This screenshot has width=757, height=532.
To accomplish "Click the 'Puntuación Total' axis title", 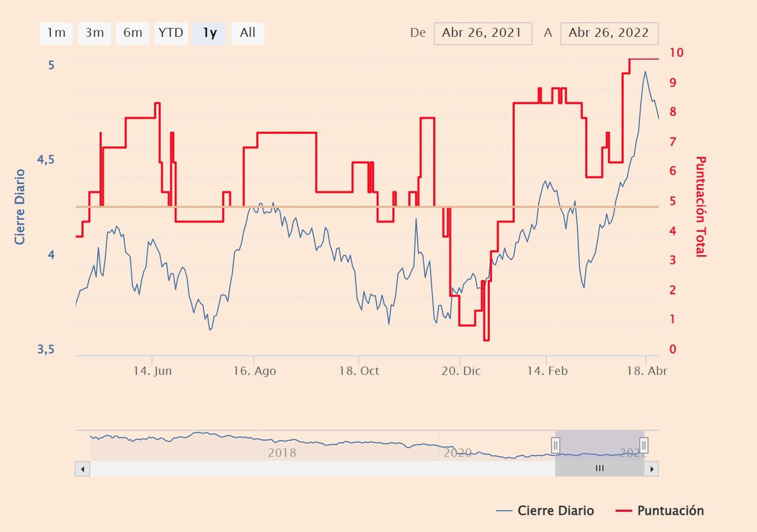I will click(x=701, y=207).
